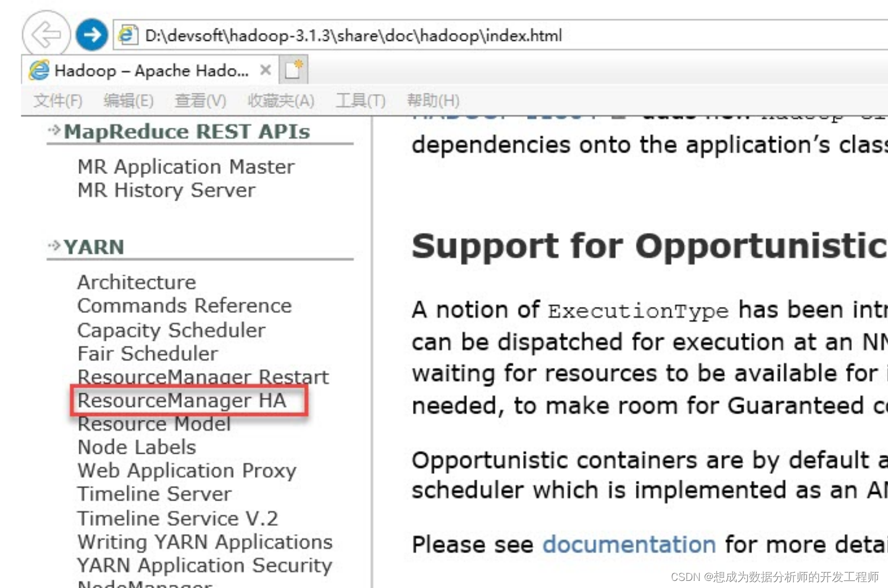Image resolution: width=888 pixels, height=588 pixels.
Task: Switch to the Hadoop – Apache Hado... tab
Action: coord(151,70)
